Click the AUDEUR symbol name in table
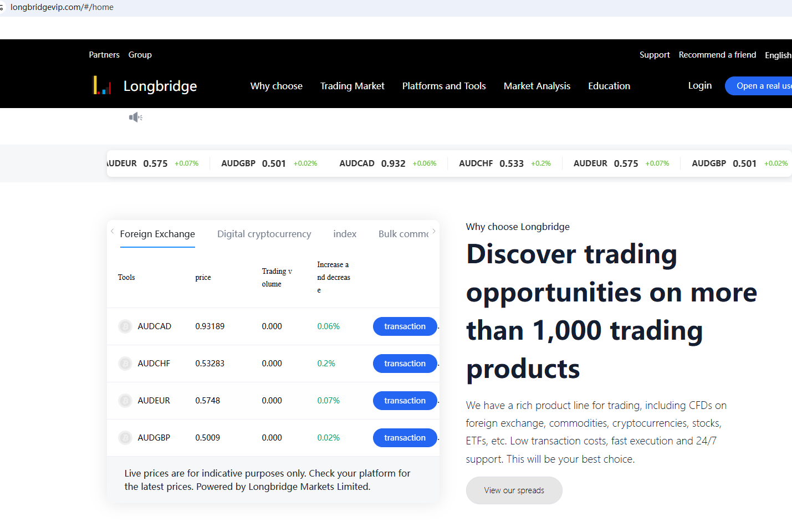 pyautogui.click(x=154, y=401)
